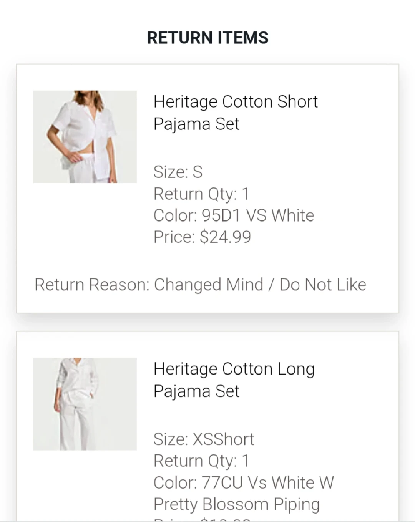Select the Heritage Cotton Long Pajama Set title

point(234,380)
